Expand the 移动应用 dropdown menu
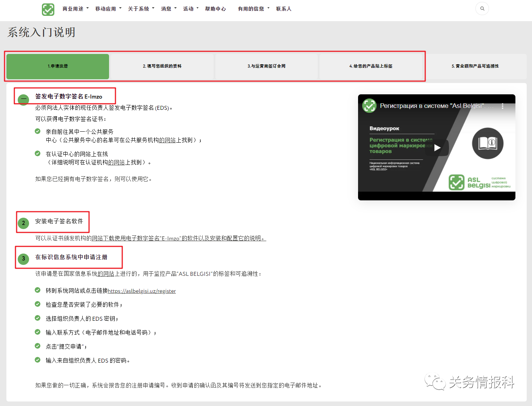Screen dimensions: 532x406 108,9
